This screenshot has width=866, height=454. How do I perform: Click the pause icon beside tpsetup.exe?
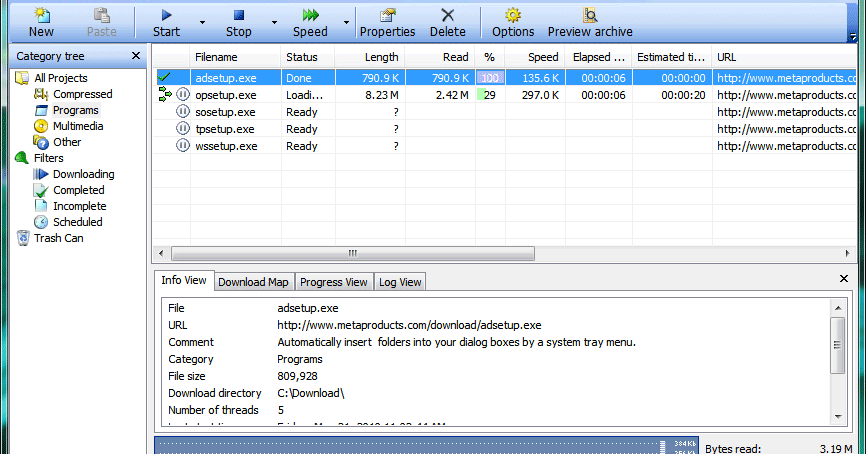[182, 129]
